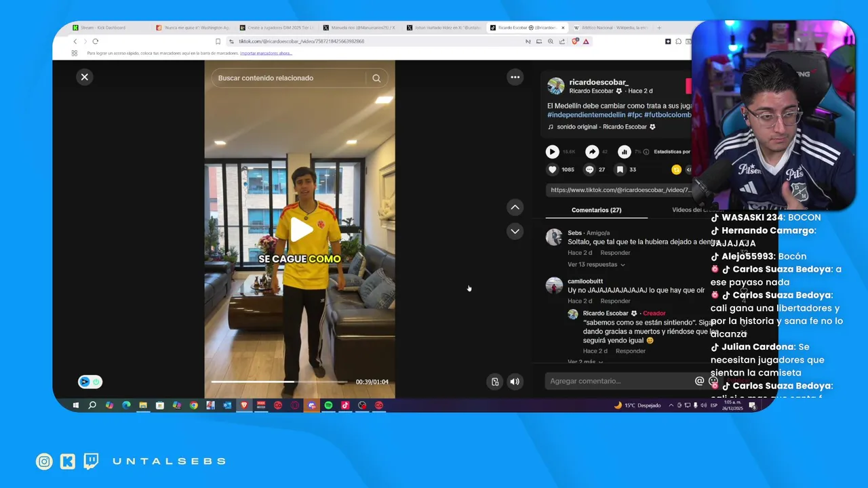Viewport: 868px width, 488px height.
Task: Reply to Ricardo Escobar Creador comment
Action: click(631, 351)
